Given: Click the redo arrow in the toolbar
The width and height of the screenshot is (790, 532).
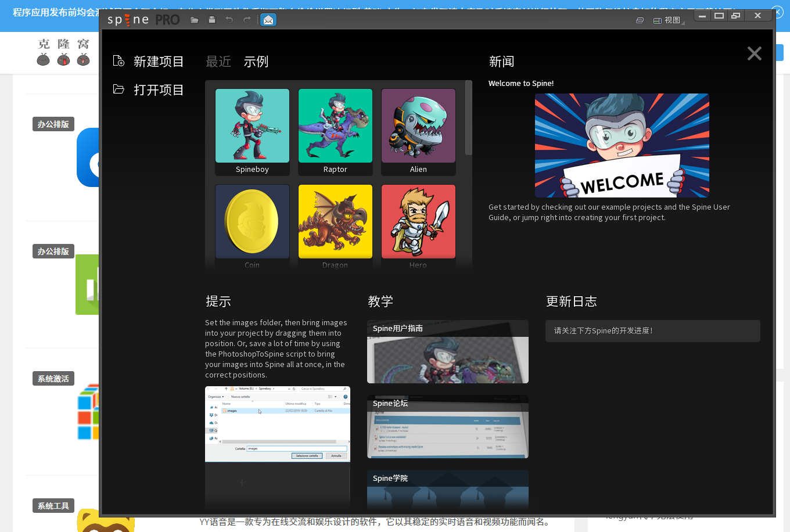Looking at the screenshot, I should pyautogui.click(x=247, y=20).
